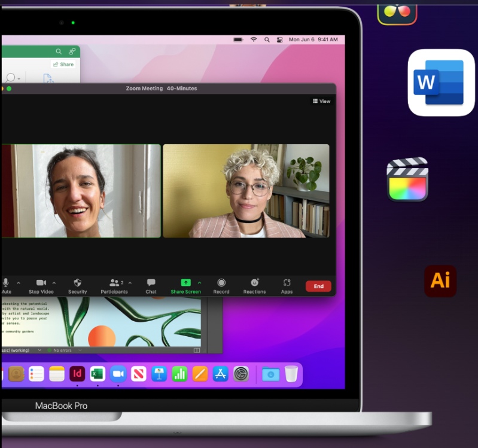Click the Adobe Illustrator icon
This screenshot has height=448, width=478.
tap(440, 281)
